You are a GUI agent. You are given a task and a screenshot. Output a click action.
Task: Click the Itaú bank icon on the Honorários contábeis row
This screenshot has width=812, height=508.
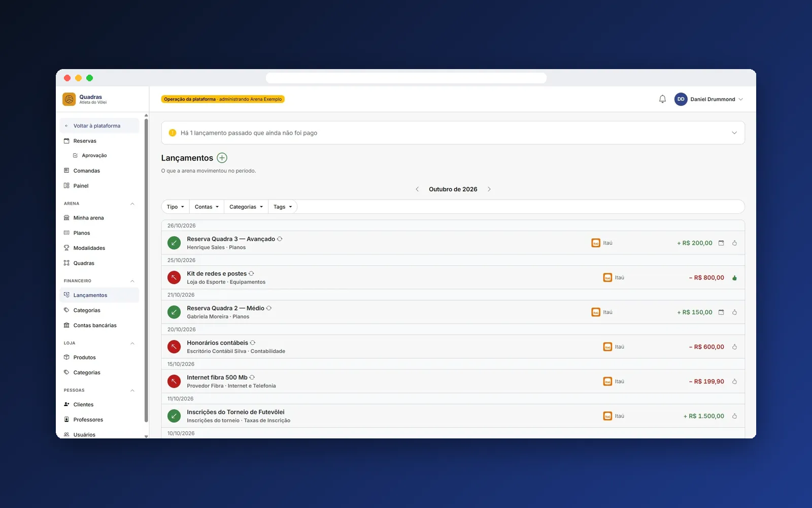(607, 347)
